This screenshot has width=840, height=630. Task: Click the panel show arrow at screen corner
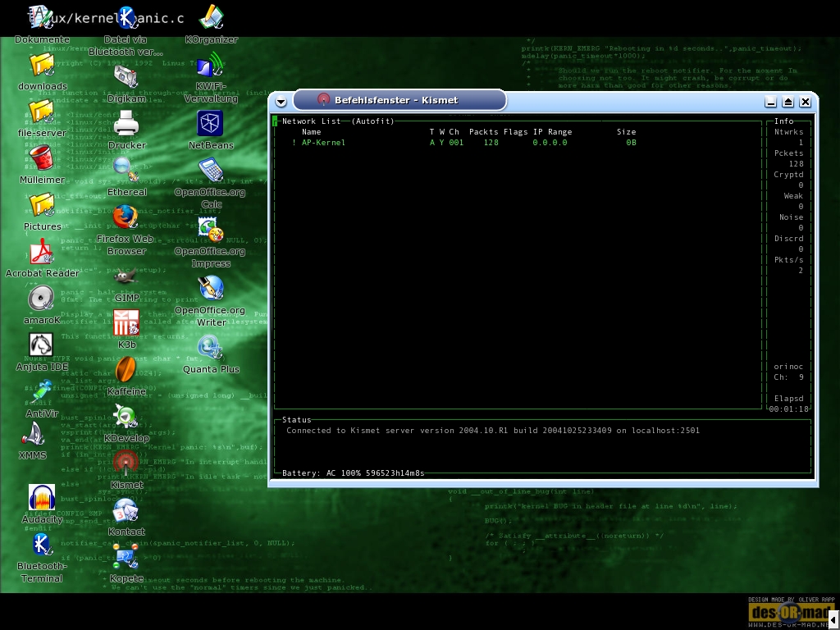(x=834, y=620)
